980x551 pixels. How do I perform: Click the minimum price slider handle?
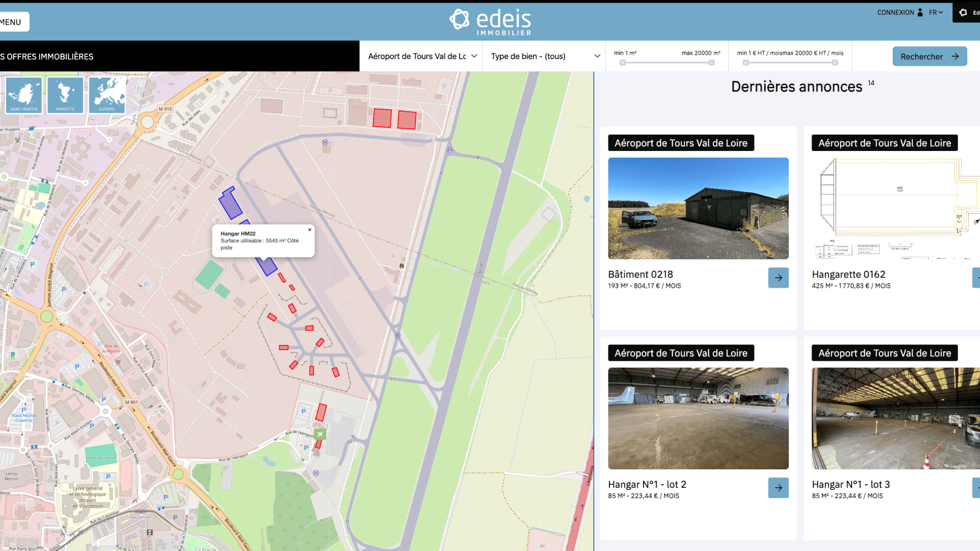click(x=746, y=63)
